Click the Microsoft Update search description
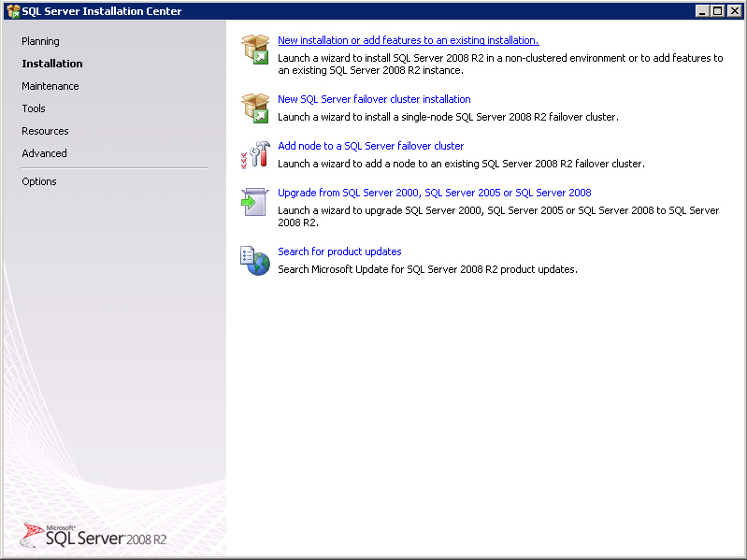This screenshot has width=747, height=560. point(427,269)
